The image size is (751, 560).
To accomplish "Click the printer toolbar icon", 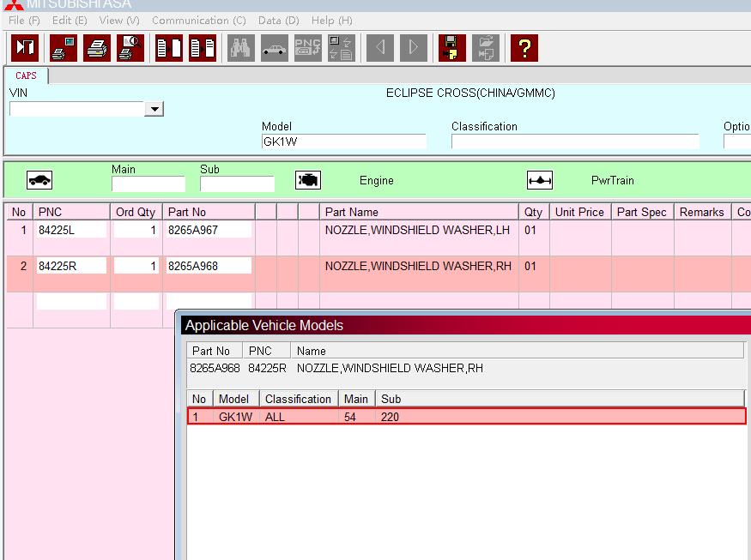I will (x=97, y=48).
